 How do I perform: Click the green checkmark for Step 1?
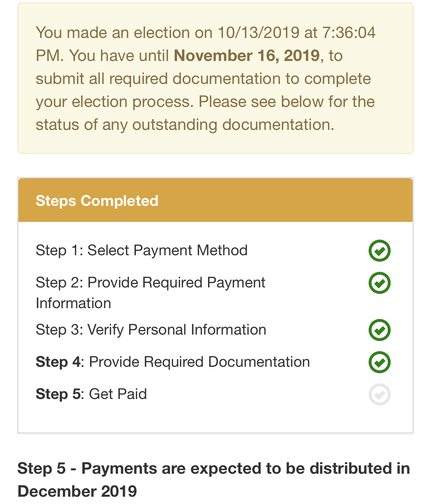(x=379, y=251)
